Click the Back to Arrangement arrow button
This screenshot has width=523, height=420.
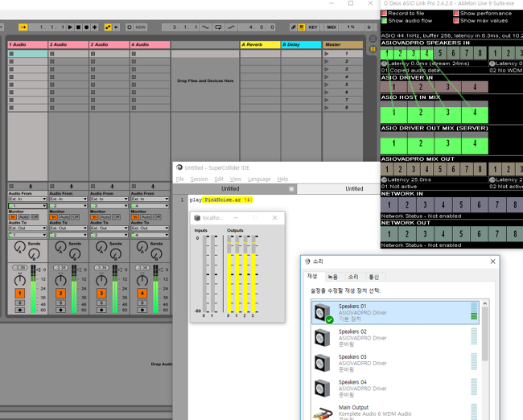click(x=116, y=27)
